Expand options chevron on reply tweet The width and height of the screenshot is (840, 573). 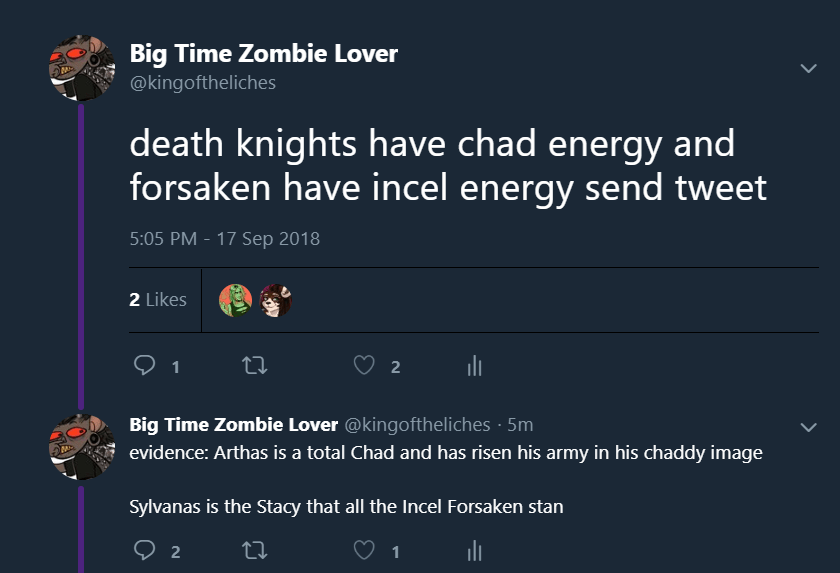point(808,427)
